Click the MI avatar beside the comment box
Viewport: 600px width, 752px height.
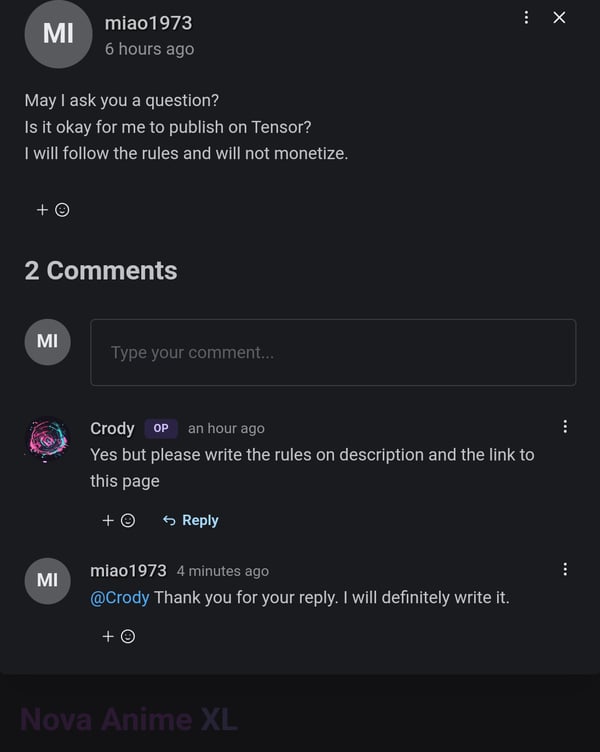tap(47, 342)
